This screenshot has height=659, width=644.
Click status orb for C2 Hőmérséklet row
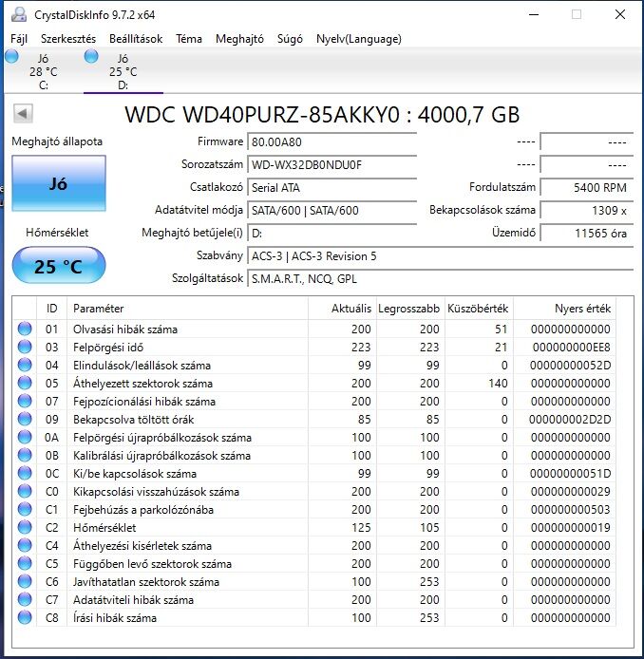pyautogui.click(x=25, y=527)
